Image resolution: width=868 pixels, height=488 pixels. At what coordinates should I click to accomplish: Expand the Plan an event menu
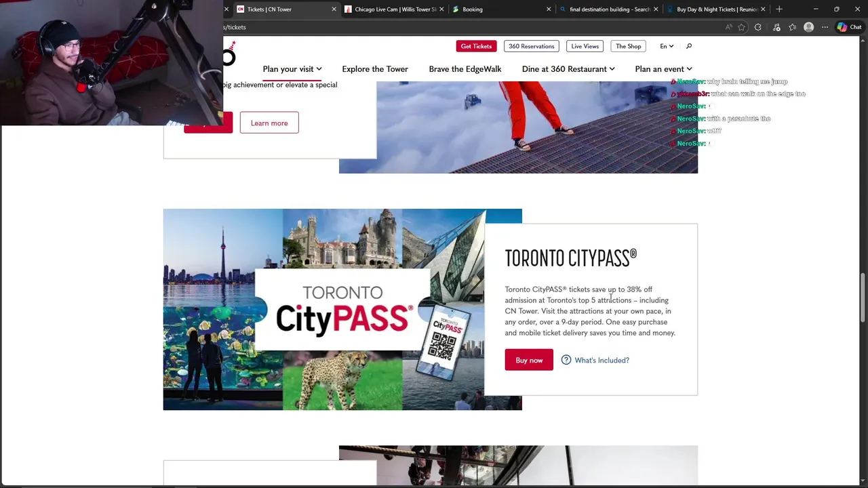pos(663,69)
